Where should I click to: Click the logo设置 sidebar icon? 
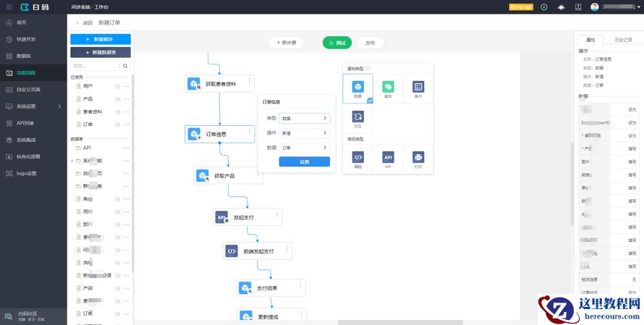point(9,174)
